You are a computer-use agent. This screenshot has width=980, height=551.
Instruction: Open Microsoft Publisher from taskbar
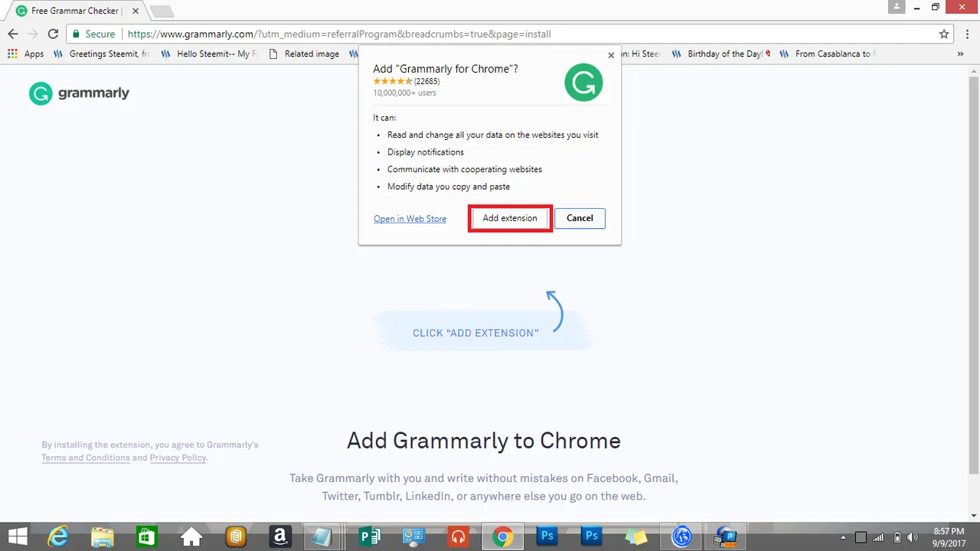(x=369, y=536)
